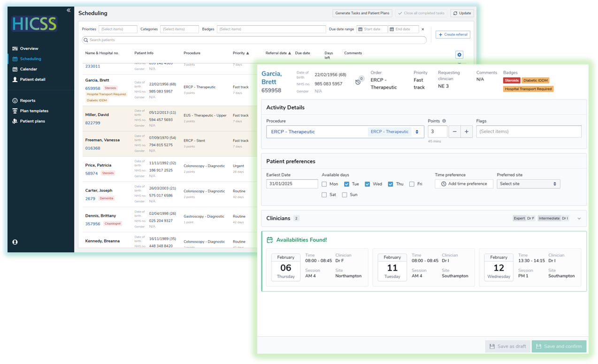Open the Preferred site dropdown
The width and height of the screenshot is (598, 364).
tap(528, 184)
